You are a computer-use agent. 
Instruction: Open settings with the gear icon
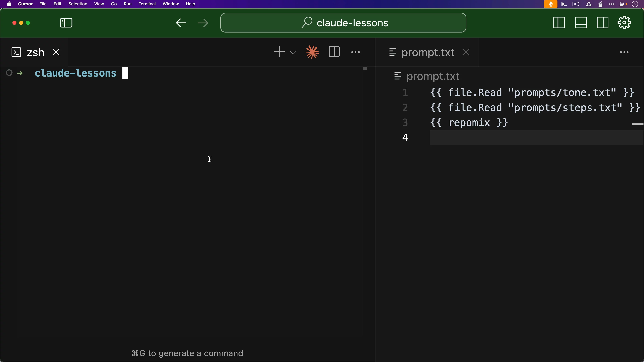tap(624, 23)
